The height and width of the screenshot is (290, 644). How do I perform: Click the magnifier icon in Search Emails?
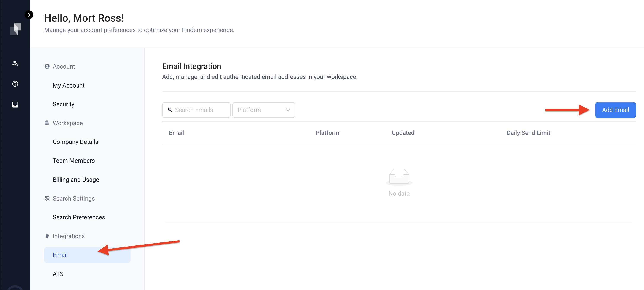click(170, 110)
